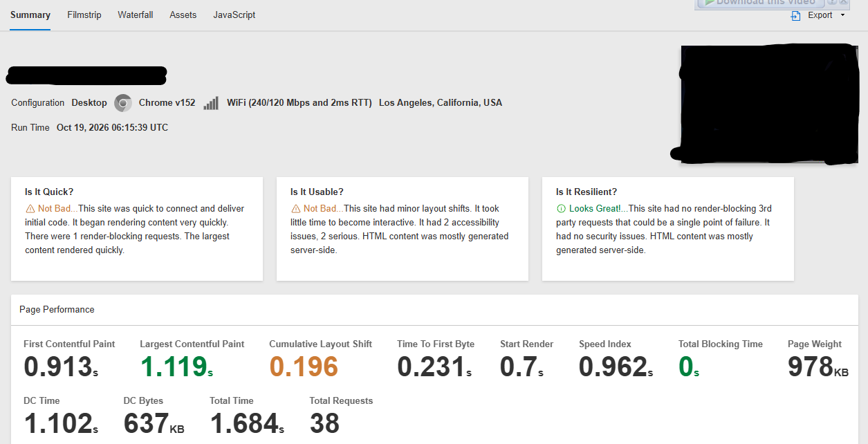Click the Page Weight value 978 KB

tap(818, 367)
